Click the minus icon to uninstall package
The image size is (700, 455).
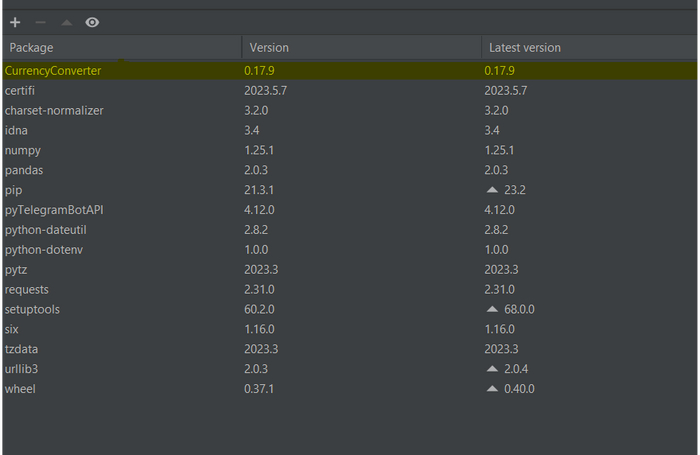40,22
